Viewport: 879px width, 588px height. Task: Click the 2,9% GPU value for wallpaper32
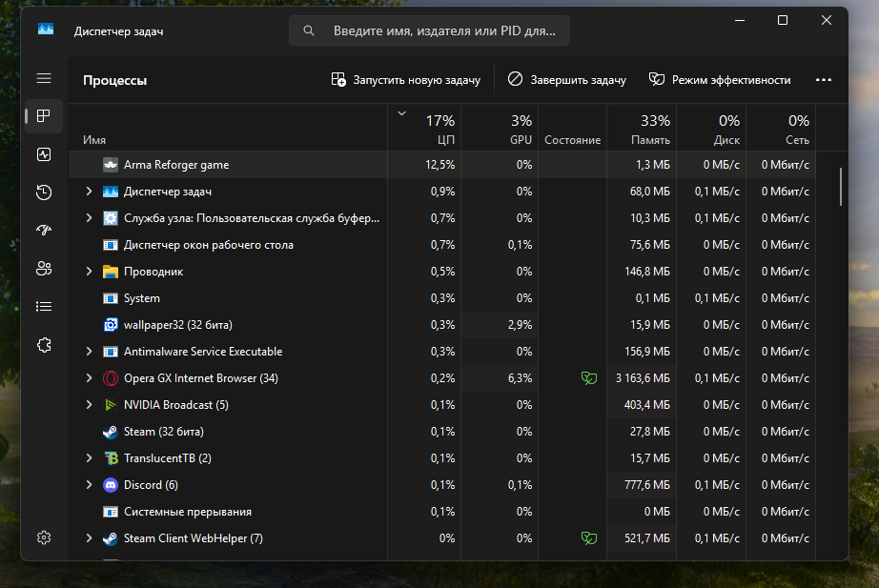521,325
